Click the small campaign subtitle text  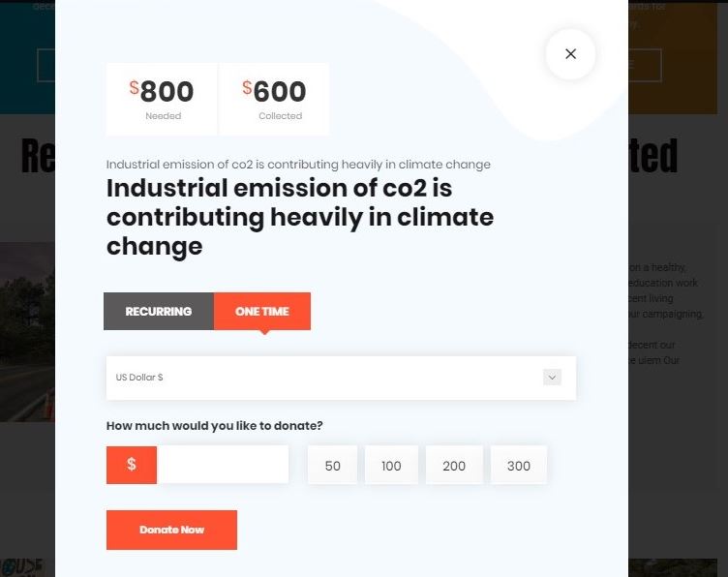(298, 165)
